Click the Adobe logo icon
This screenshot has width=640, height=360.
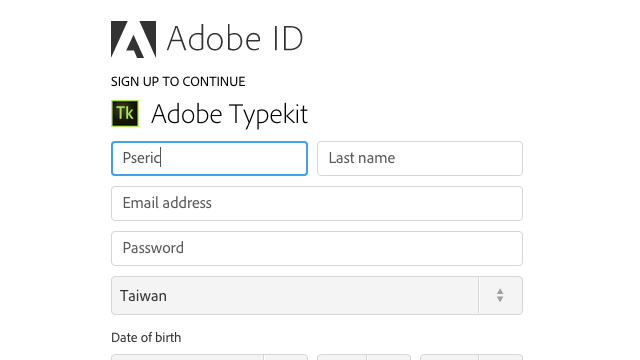[x=133, y=39]
